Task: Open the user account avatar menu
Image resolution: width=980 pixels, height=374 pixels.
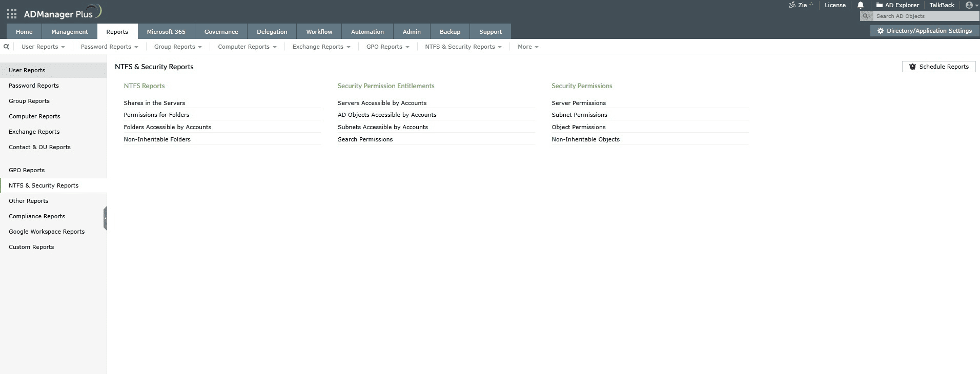Action: (969, 5)
